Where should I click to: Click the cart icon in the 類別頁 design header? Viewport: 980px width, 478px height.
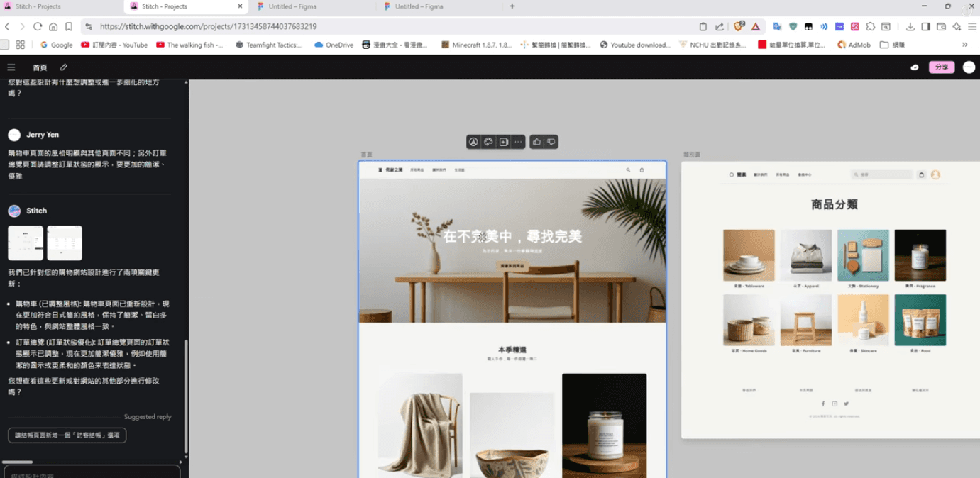(x=921, y=174)
